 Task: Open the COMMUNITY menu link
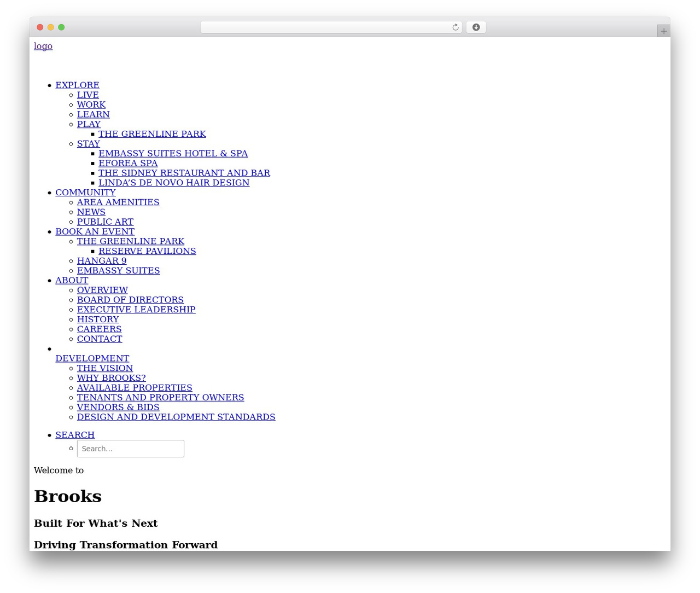click(x=85, y=193)
